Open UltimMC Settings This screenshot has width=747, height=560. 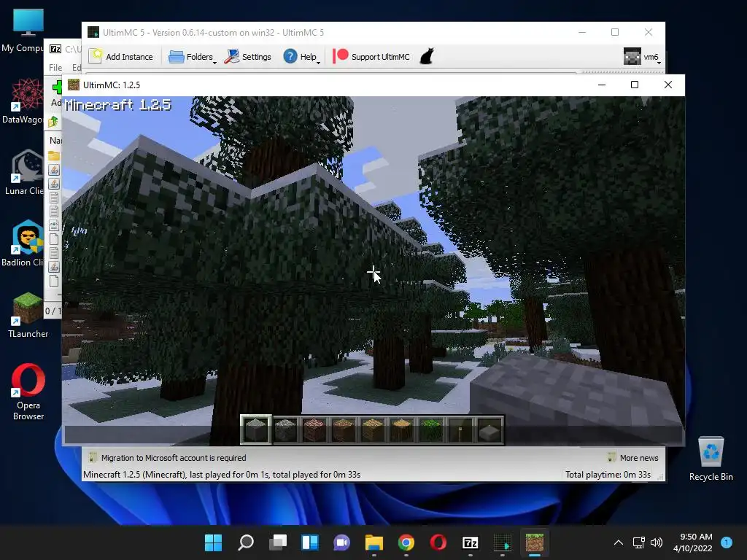[x=248, y=57]
